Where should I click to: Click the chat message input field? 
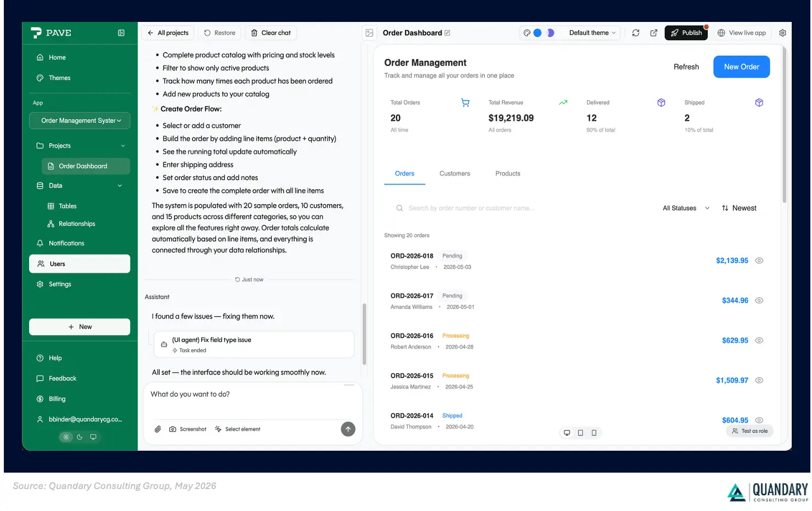pos(252,401)
